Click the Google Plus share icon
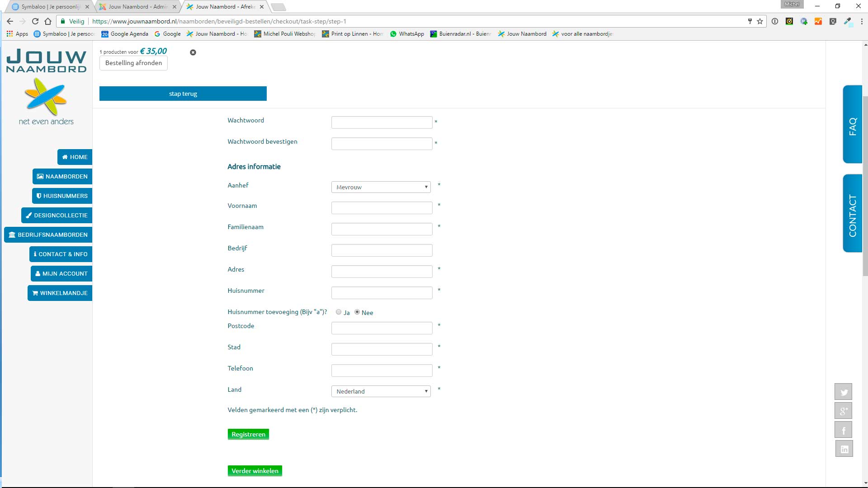 click(843, 411)
